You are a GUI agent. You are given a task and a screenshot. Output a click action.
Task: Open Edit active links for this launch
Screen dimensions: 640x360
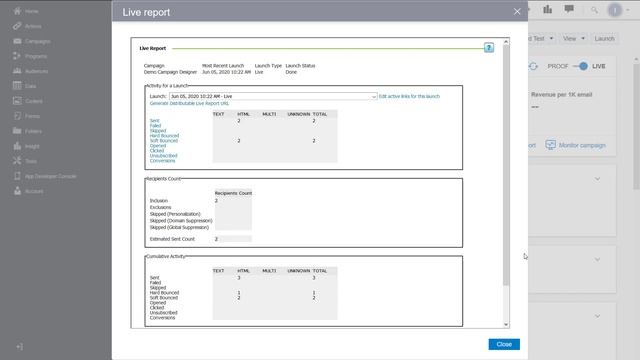[x=409, y=96]
